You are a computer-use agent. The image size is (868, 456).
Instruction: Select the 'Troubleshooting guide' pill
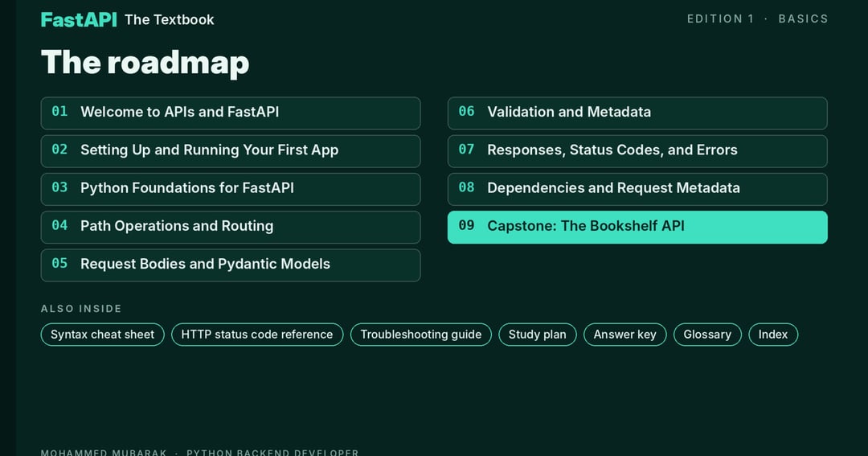click(x=420, y=335)
